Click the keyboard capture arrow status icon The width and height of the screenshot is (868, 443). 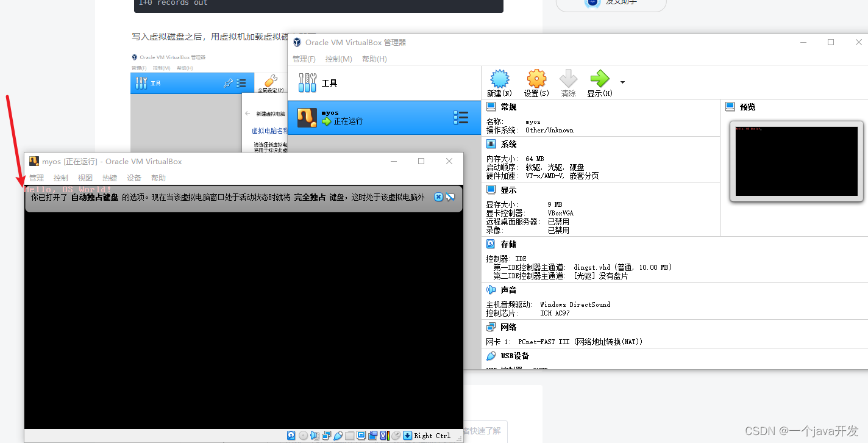coord(408,435)
